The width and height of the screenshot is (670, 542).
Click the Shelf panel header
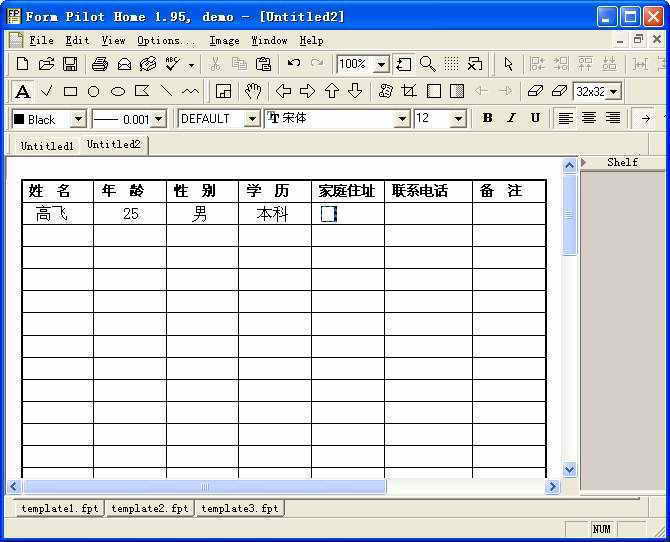click(622, 162)
